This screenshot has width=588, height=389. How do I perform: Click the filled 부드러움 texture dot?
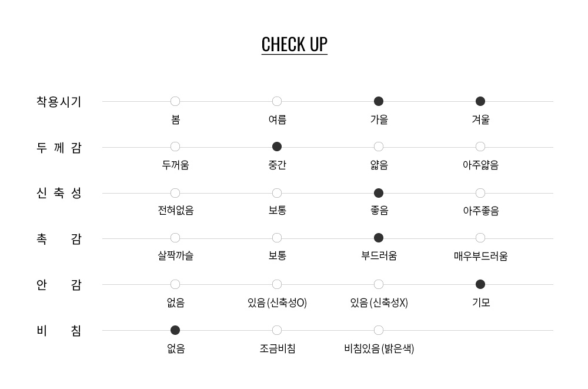point(379,238)
